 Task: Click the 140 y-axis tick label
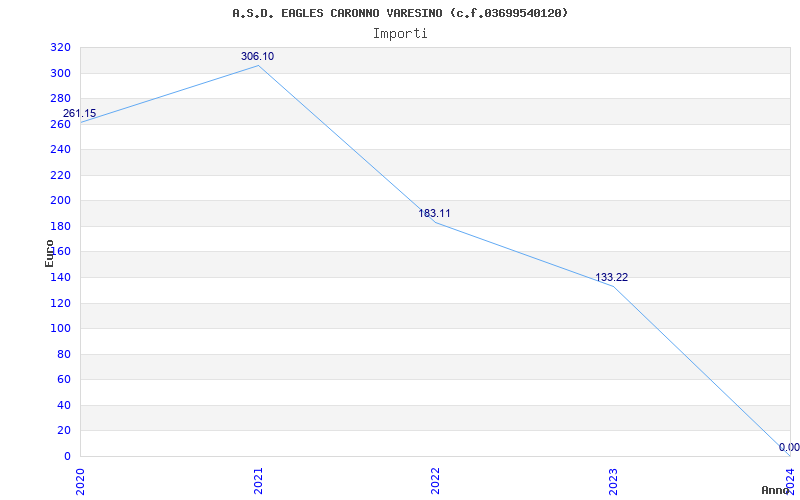(60, 277)
